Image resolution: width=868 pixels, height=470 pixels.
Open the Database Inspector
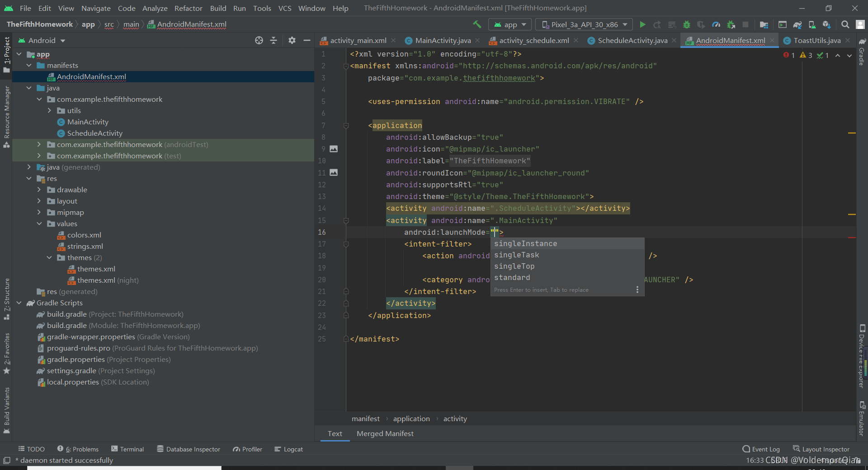(x=189, y=449)
